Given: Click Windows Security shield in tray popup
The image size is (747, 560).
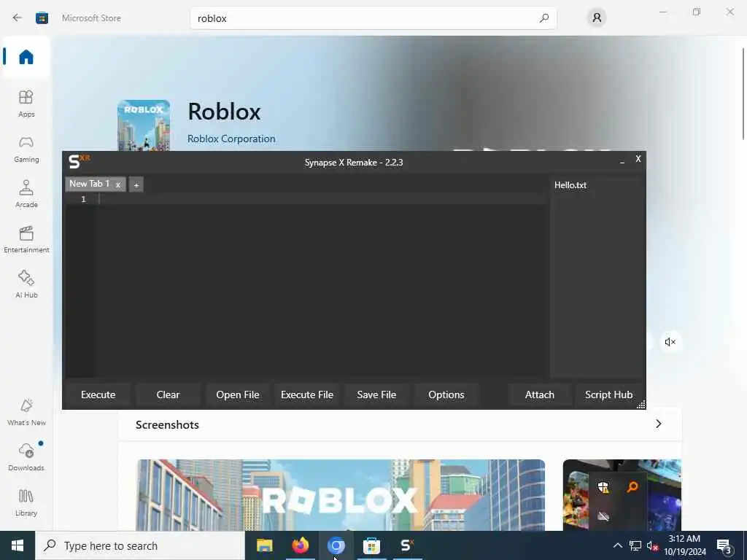Looking at the screenshot, I should (603, 487).
